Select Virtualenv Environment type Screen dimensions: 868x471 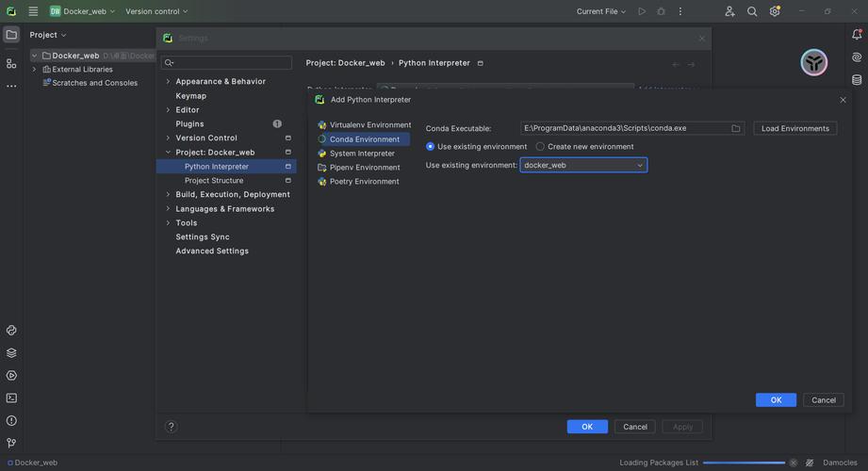coord(364,125)
